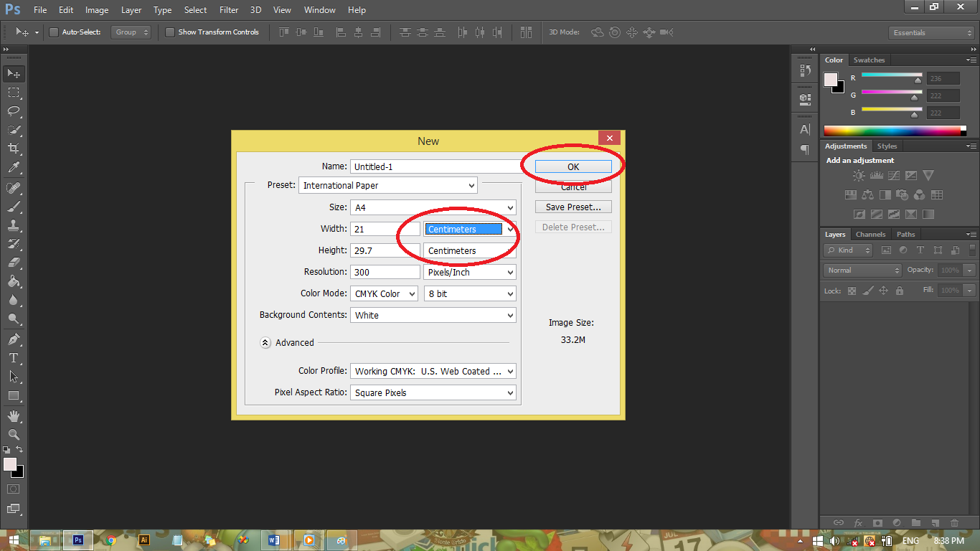Click the Delete layer trash icon
The image size is (980, 551).
954,523
